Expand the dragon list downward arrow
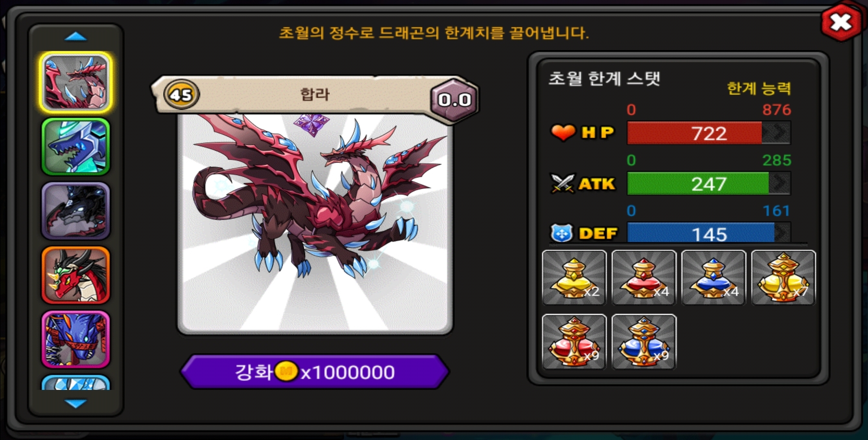The width and height of the screenshot is (868, 440). click(76, 403)
